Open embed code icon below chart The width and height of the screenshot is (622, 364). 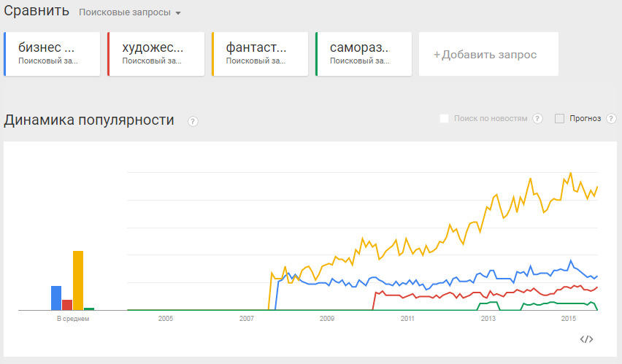point(586,339)
